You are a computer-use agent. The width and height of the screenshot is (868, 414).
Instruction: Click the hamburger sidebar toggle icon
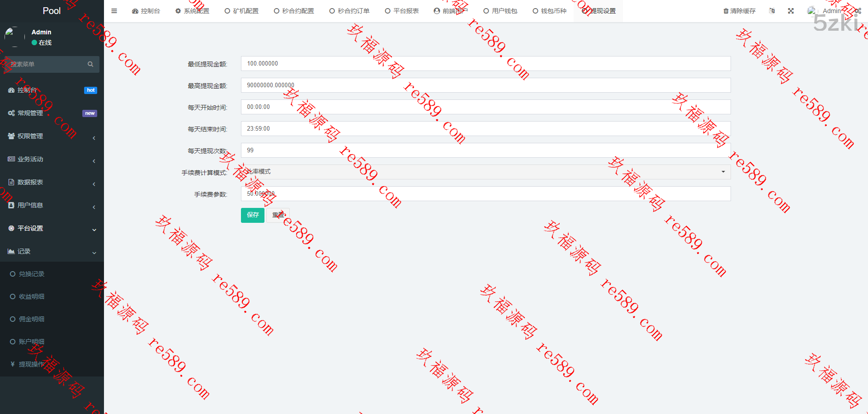coord(114,11)
